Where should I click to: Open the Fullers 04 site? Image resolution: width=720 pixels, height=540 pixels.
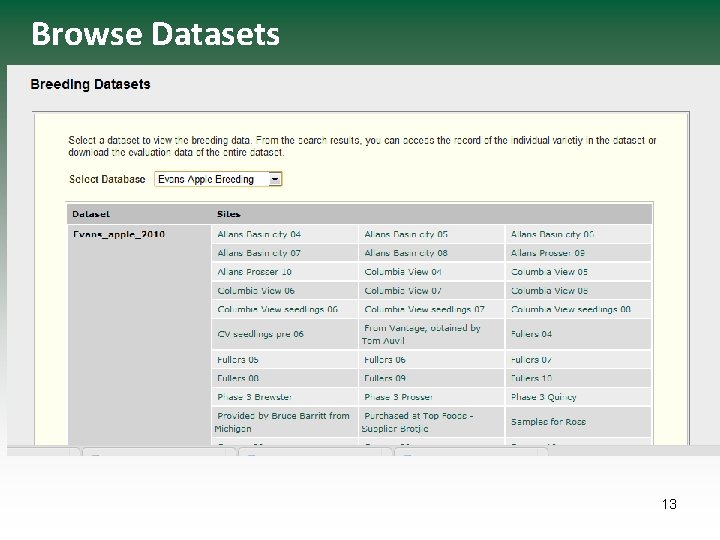(x=531, y=334)
